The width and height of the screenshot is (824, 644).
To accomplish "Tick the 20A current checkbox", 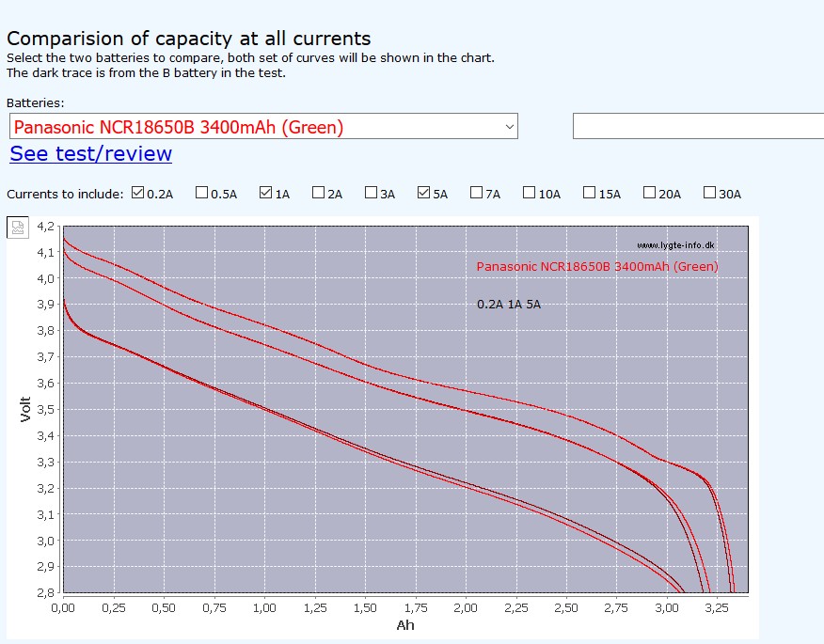I will [650, 192].
